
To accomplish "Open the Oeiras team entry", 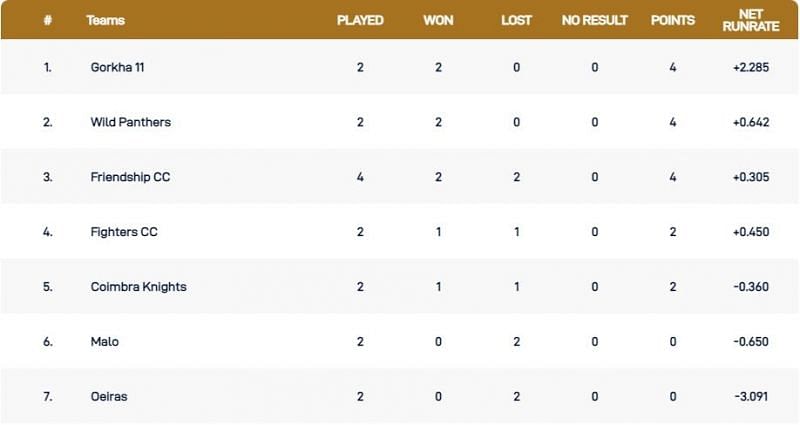I will (108, 396).
